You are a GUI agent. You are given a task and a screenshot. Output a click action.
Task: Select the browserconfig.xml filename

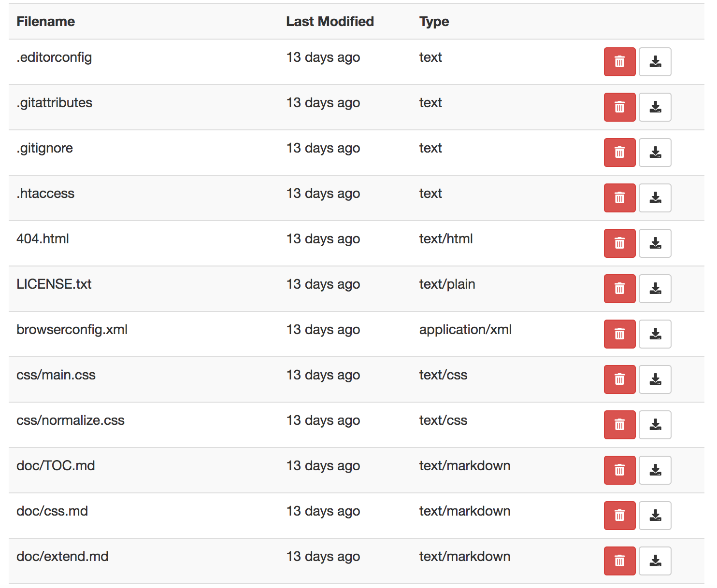tap(72, 330)
